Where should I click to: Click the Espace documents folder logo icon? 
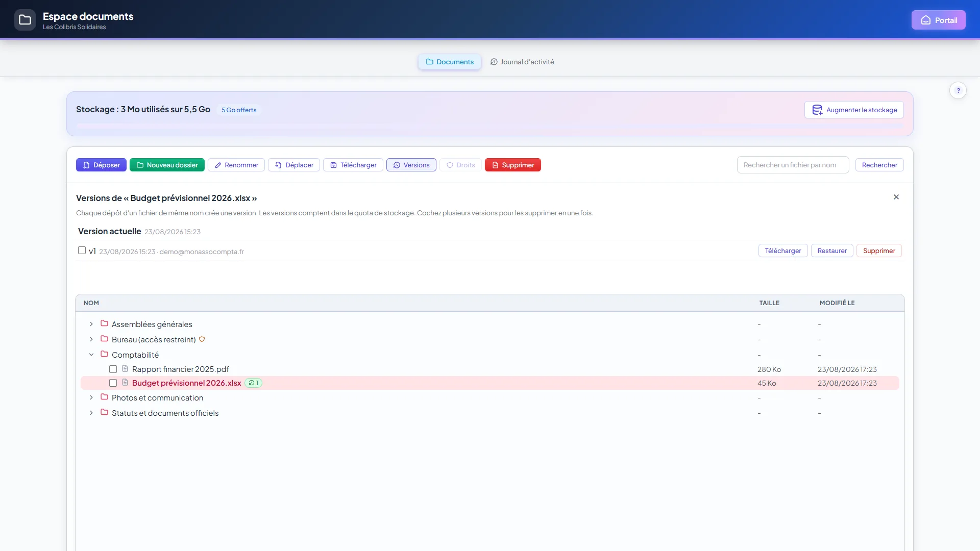[25, 20]
